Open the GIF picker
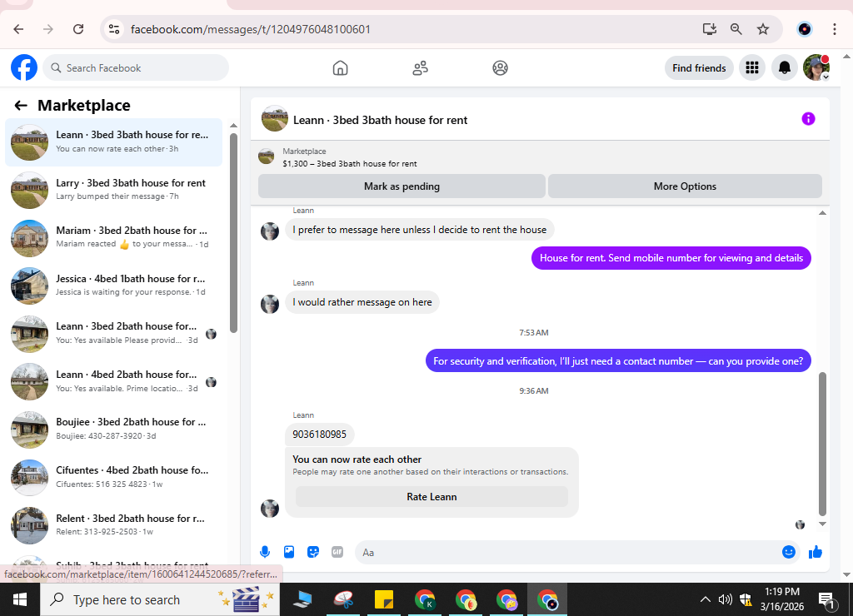853x616 pixels. tap(337, 553)
